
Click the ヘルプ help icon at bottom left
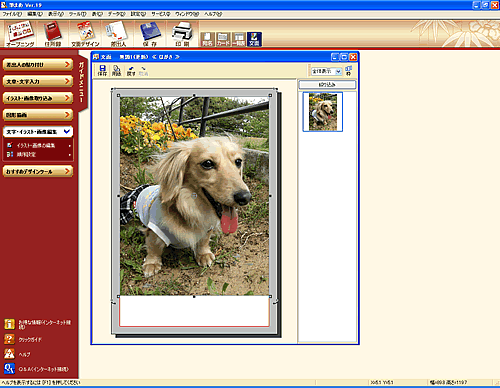pyautogui.click(x=9, y=354)
